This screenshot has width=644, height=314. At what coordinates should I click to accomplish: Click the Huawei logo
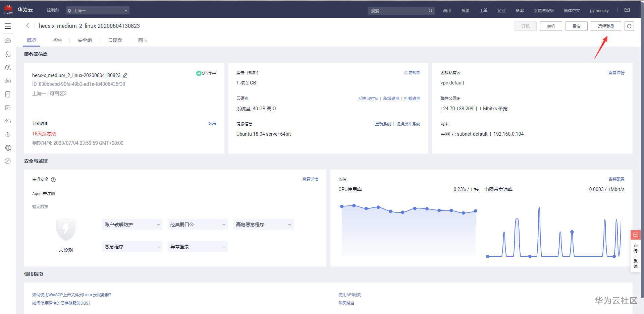point(8,10)
